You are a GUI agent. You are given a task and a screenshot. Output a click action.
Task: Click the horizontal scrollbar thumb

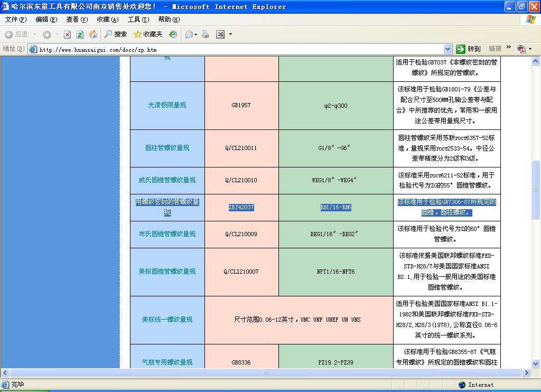[x=265, y=372]
